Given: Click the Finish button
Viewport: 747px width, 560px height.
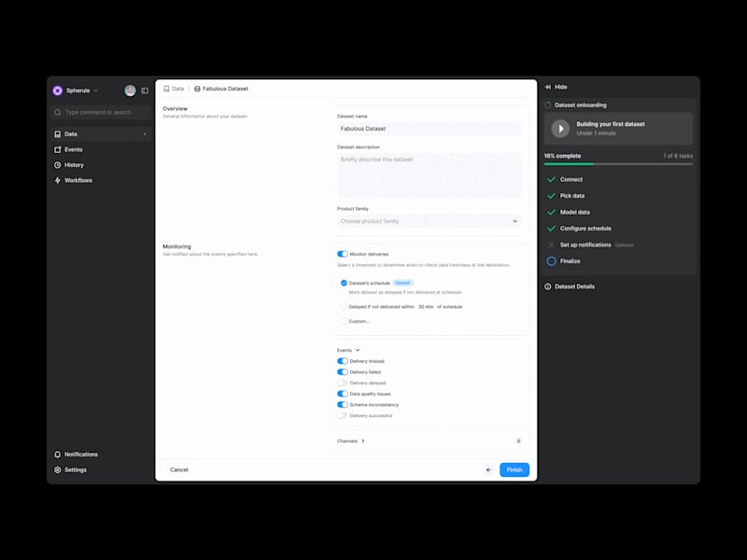Looking at the screenshot, I should click(x=514, y=470).
